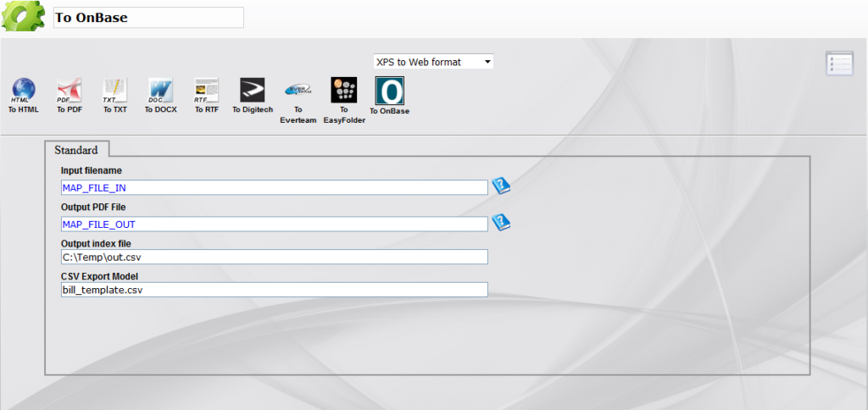Viewport: 868px width, 410px height.
Task: Select the To PDF converter icon
Action: (69, 90)
